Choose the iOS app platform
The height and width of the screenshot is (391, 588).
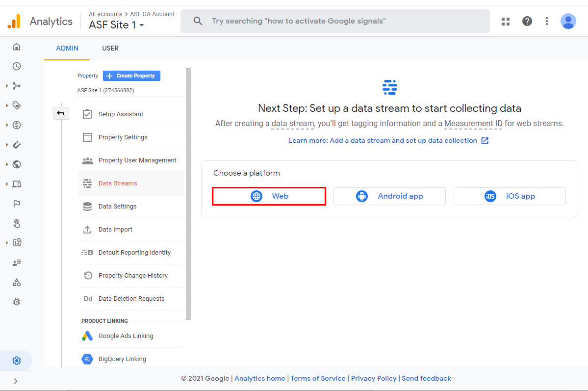[x=510, y=196]
